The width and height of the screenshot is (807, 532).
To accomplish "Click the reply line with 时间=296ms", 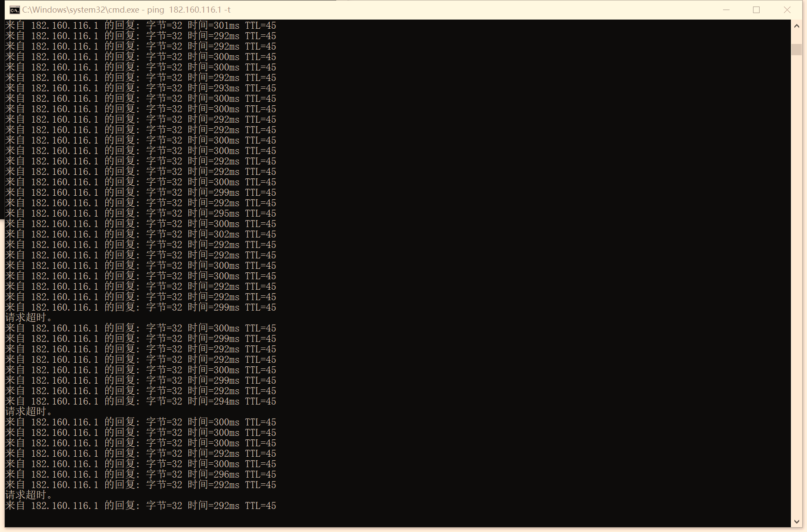I will coord(141,474).
